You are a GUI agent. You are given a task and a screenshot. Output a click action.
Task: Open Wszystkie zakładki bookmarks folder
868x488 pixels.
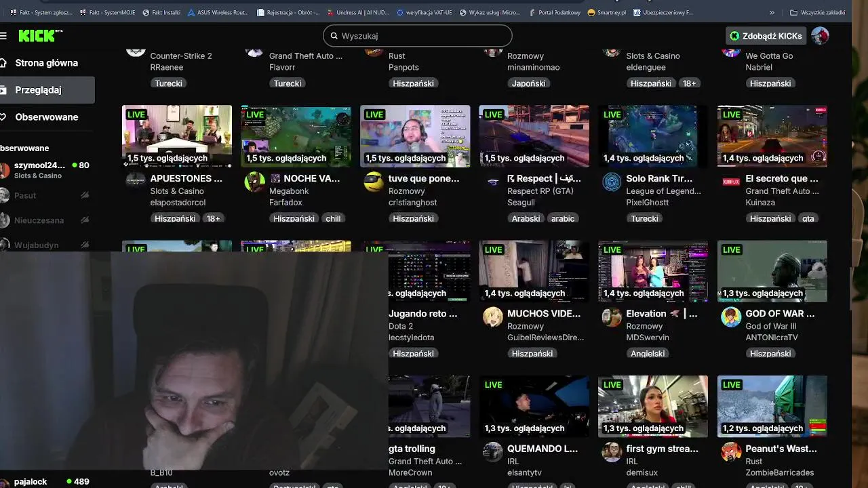click(818, 12)
